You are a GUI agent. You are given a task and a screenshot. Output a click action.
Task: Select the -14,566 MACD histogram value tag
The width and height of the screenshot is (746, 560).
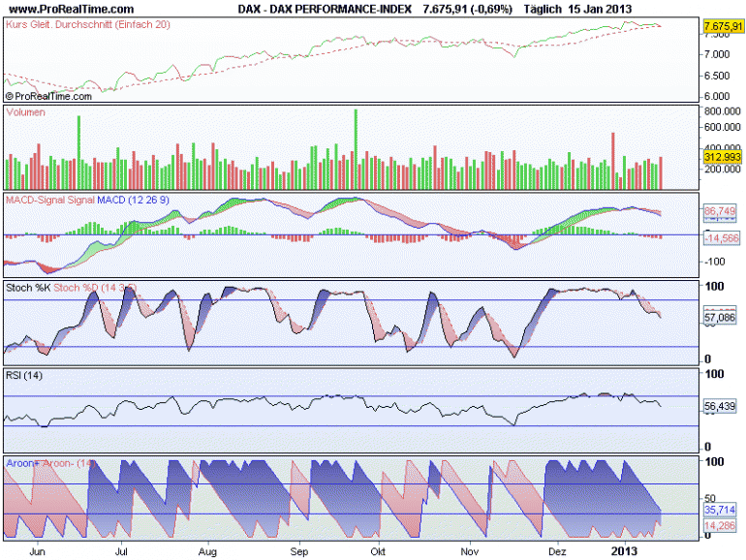(722, 238)
